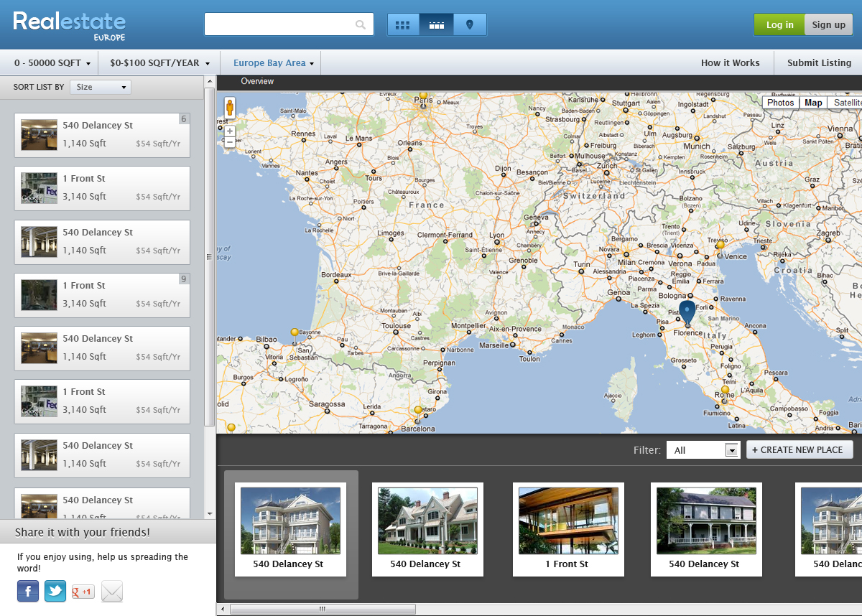
Task: Share via the Facebook icon
Action: pos(28,591)
